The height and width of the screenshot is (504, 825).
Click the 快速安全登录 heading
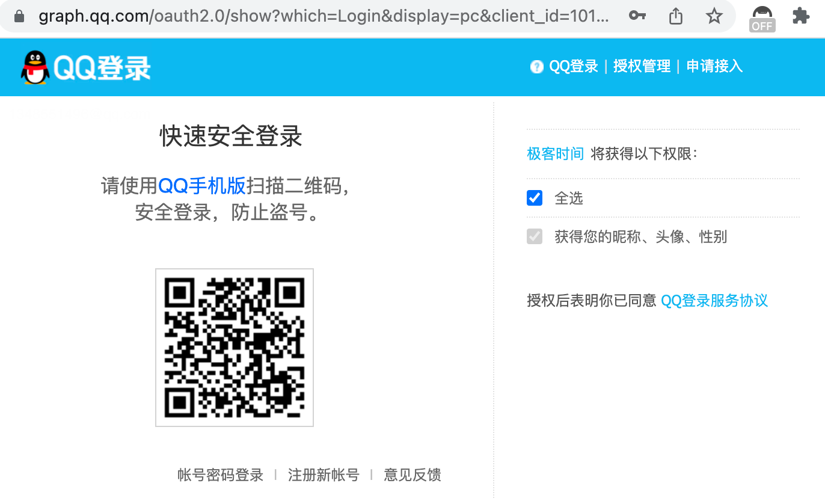[231, 137]
